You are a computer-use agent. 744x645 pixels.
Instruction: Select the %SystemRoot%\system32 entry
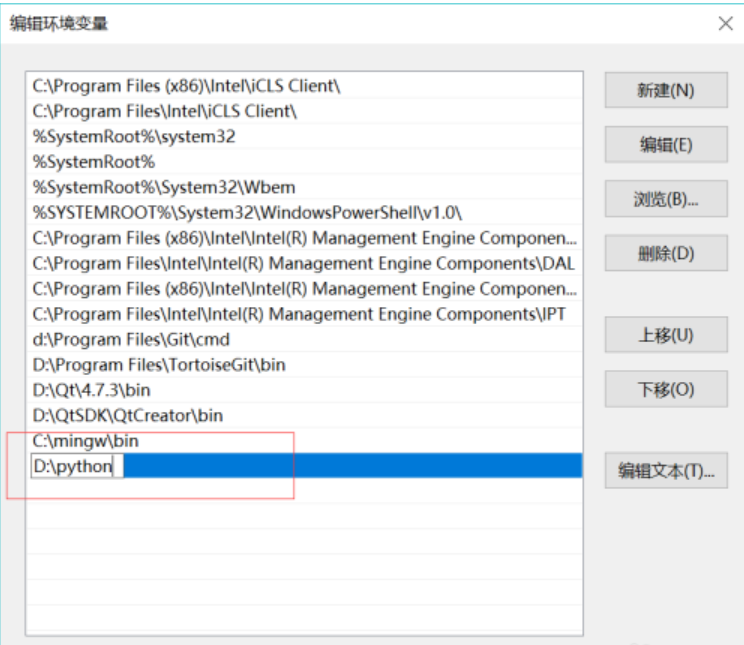[133, 136]
